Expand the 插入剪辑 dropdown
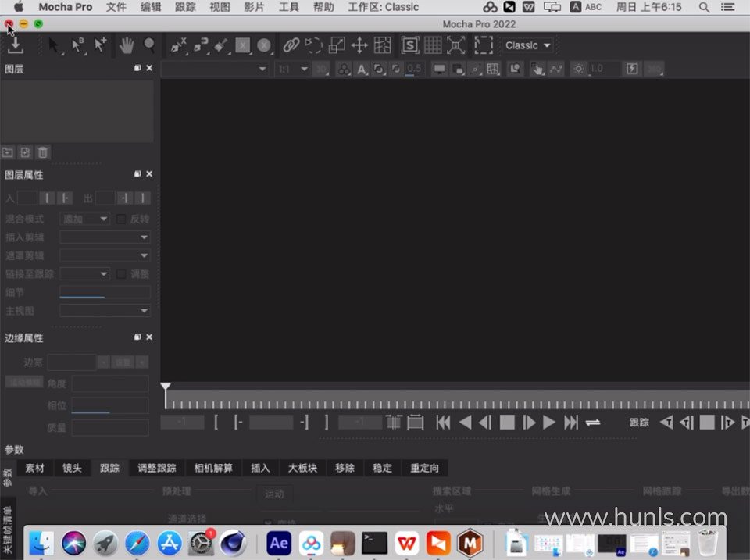 coord(105,237)
